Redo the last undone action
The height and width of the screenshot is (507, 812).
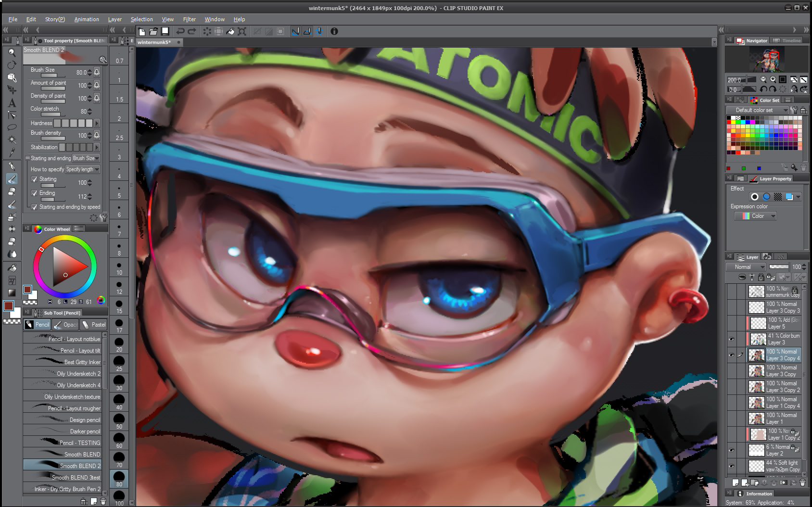click(x=191, y=32)
